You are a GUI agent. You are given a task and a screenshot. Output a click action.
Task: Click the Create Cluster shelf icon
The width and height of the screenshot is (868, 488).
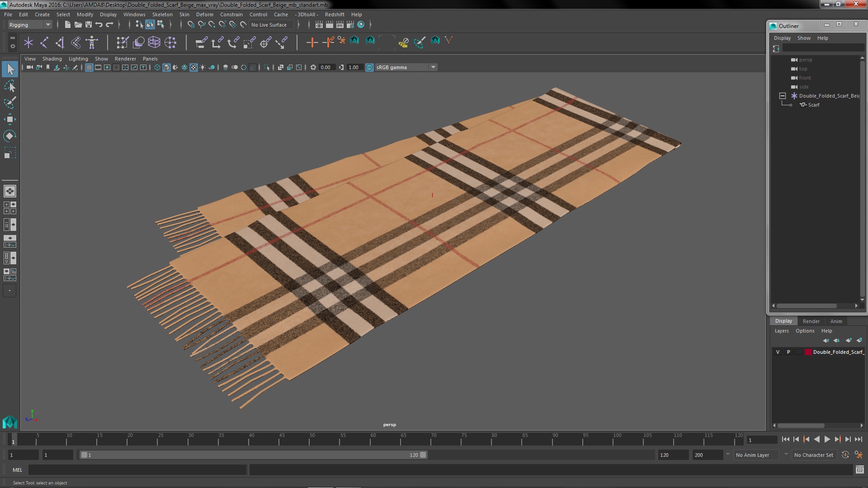pos(170,42)
